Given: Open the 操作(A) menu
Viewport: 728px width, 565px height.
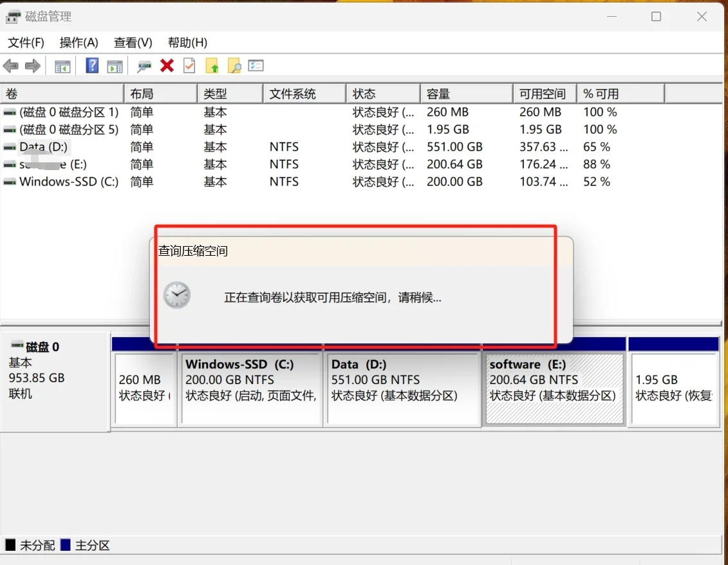Looking at the screenshot, I should pos(79,43).
